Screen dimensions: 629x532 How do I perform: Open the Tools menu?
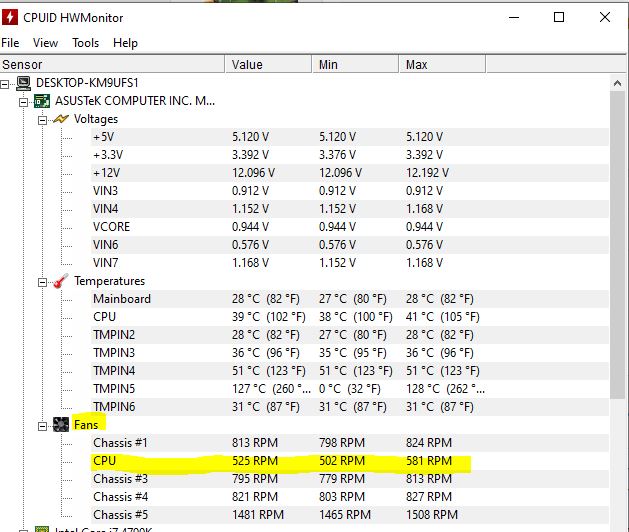click(x=85, y=43)
